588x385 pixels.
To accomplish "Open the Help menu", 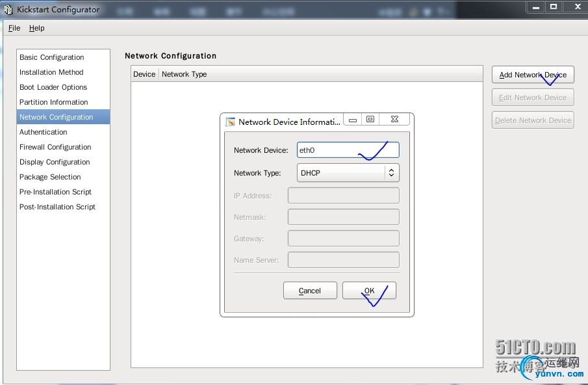I will click(x=37, y=28).
